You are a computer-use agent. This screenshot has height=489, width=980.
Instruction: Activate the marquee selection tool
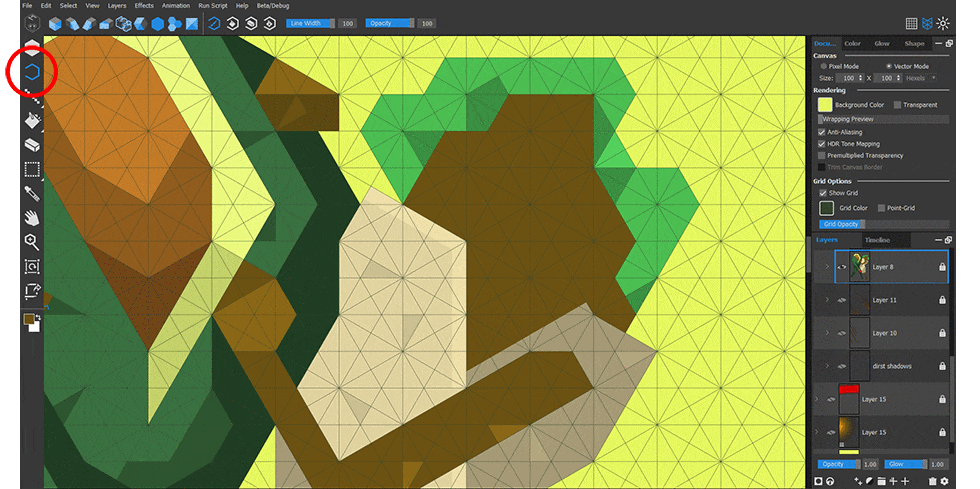32,169
